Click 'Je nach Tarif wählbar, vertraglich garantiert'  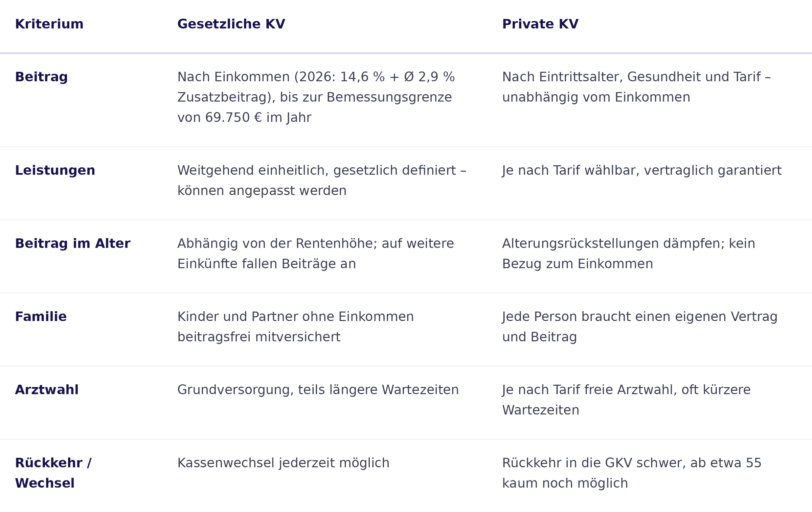pyautogui.click(x=642, y=171)
